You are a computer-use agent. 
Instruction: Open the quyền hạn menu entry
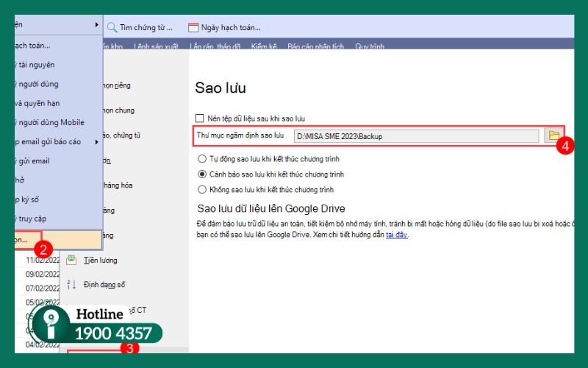click(x=59, y=103)
